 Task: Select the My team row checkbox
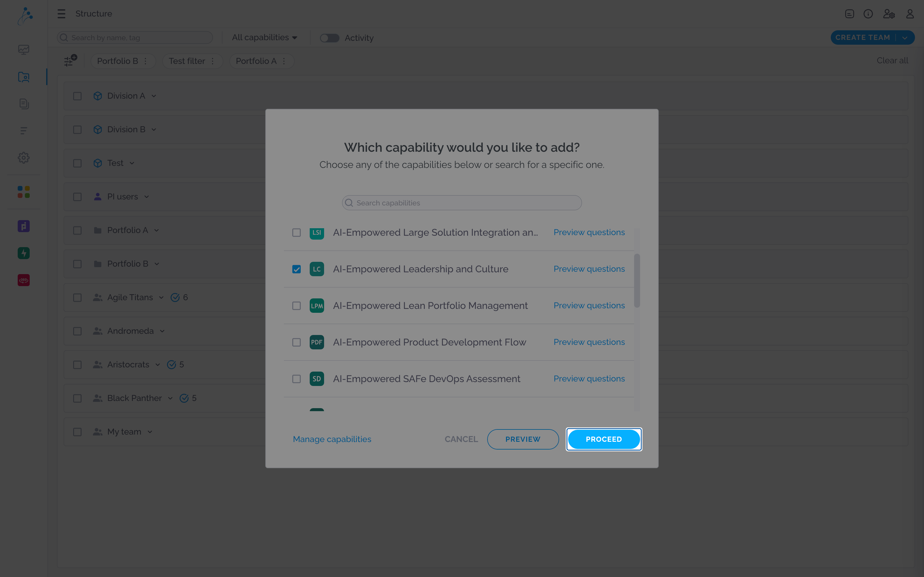[x=77, y=432]
